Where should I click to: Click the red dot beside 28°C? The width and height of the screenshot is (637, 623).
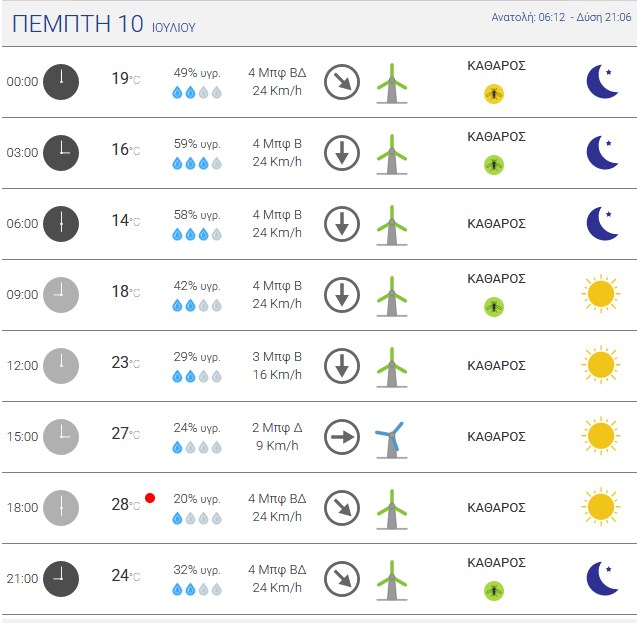point(150,498)
